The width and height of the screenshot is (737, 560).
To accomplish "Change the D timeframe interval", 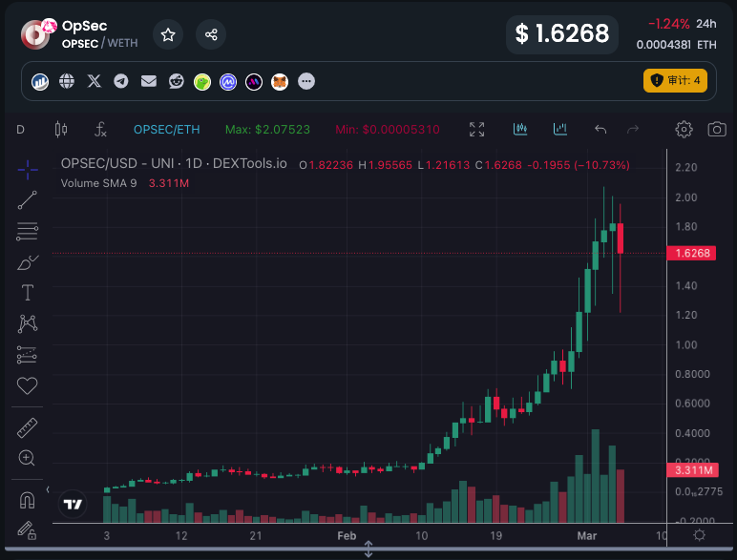I will coord(20,129).
